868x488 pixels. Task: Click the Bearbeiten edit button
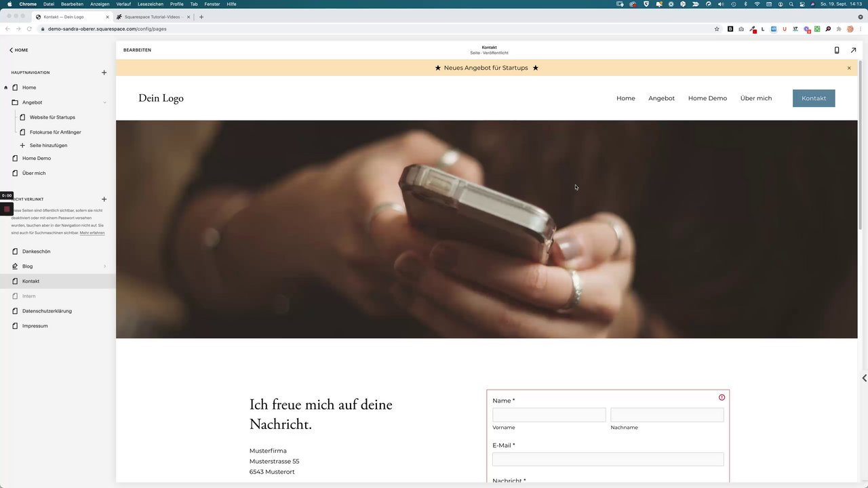point(137,50)
